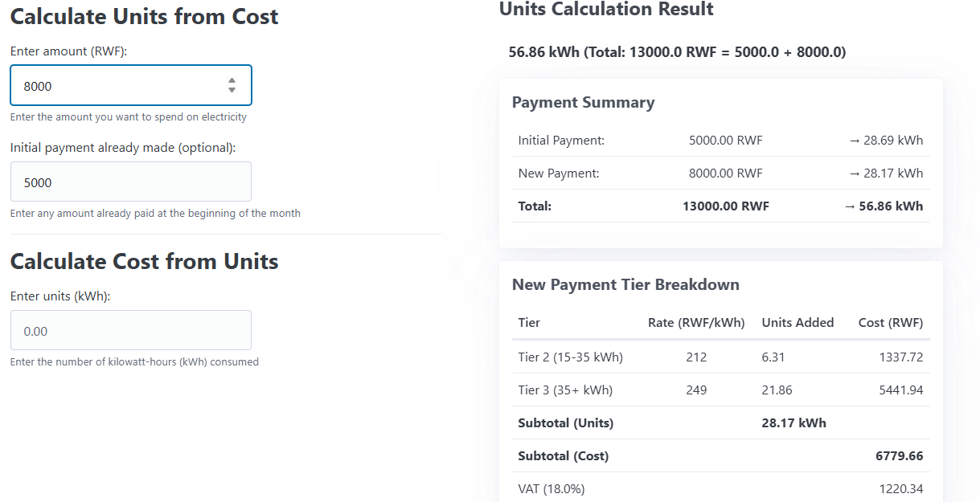This screenshot has width=980, height=502.
Task: Click the New Payment row showing 8000.00 RWF
Action: [x=720, y=173]
